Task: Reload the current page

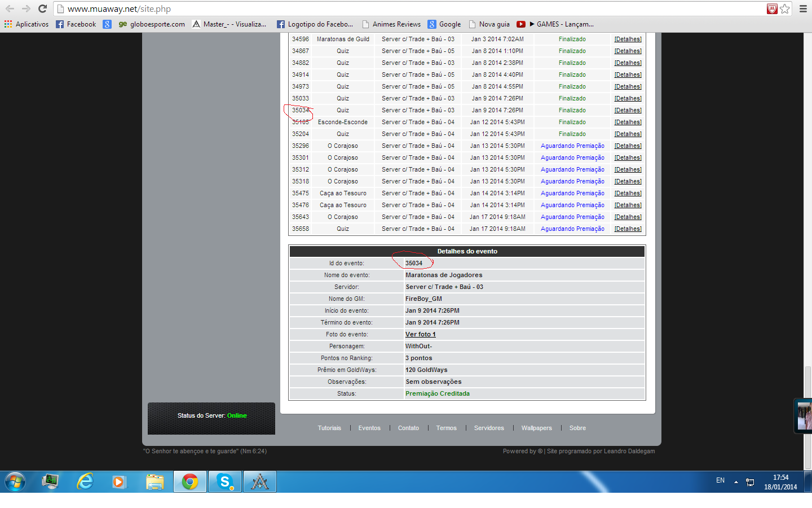Action: 42,8
